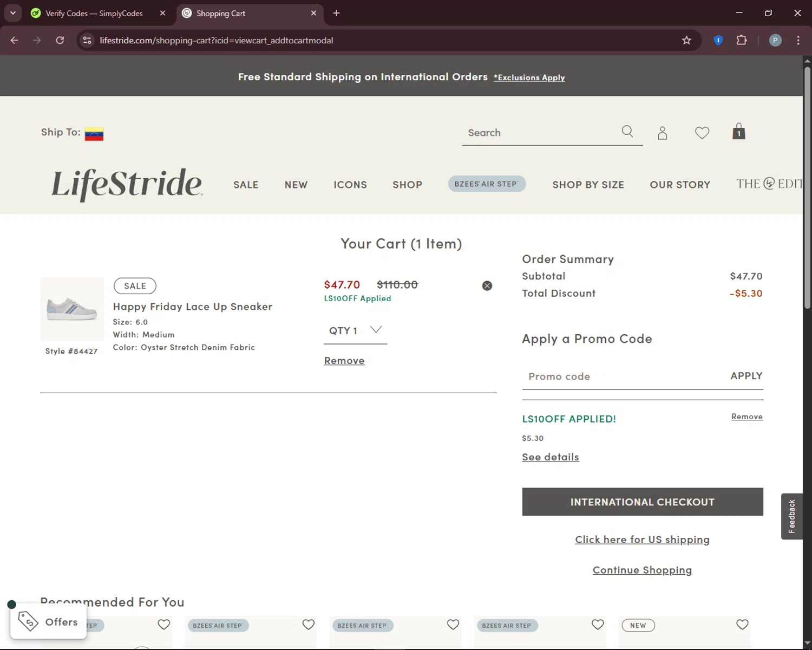Click INTERNATIONAL CHECKOUT button
This screenshot has width=812, height=650.
[x=643, y=502]
